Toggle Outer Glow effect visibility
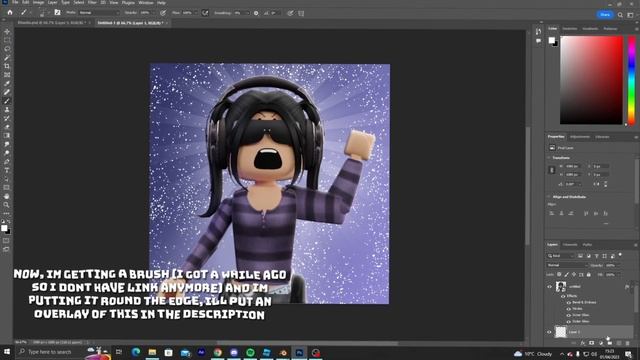640x360 pixels. [569, 321]
